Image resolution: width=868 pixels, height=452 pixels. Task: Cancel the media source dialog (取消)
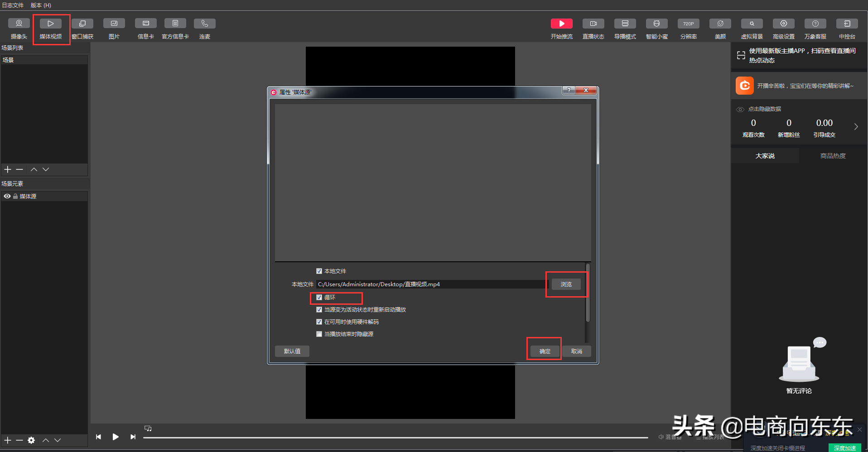pyautogui.click(x=577, y=351)
